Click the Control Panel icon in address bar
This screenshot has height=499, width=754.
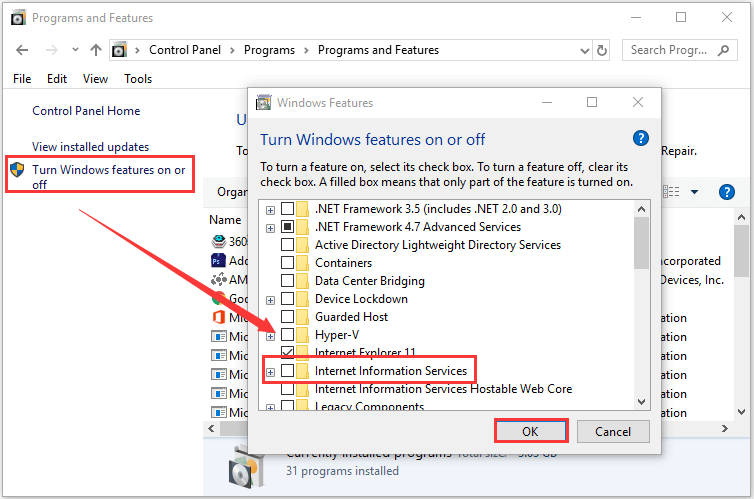(119, 50)
